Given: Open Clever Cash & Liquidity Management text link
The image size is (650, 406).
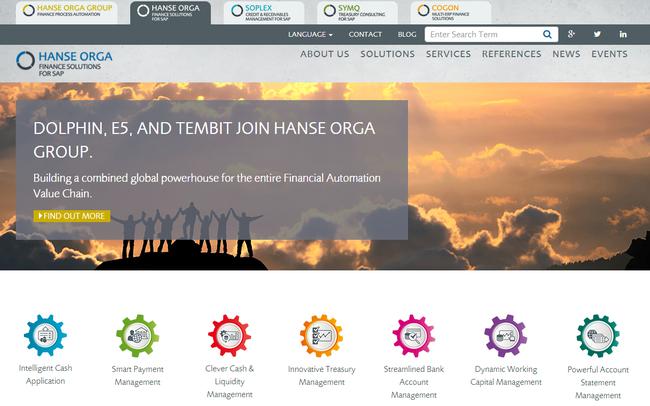Looking at the screenshot, I should (229, 382).
